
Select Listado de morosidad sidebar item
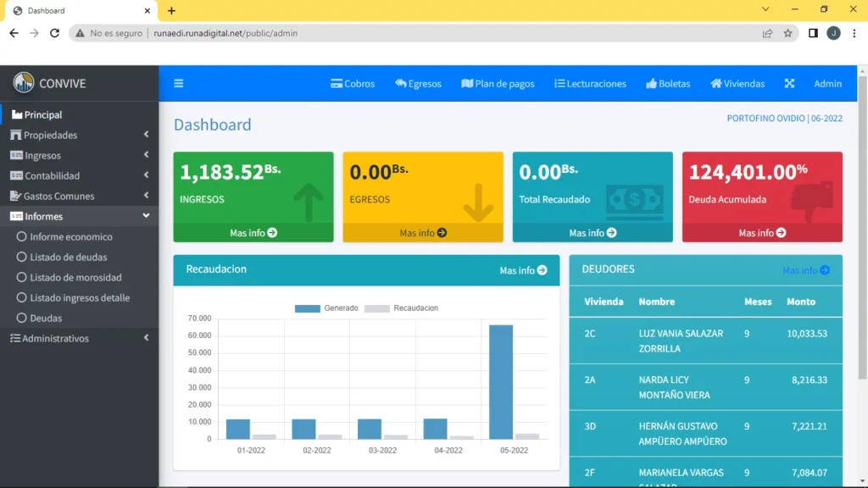pyautogui.click(x=75, y=278)
